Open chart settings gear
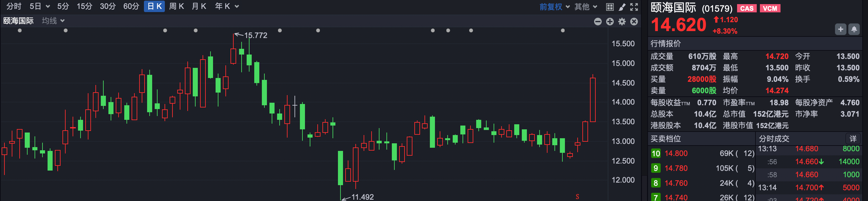The height and width of the screenshot is (201, 868). [x=622, y=22]
